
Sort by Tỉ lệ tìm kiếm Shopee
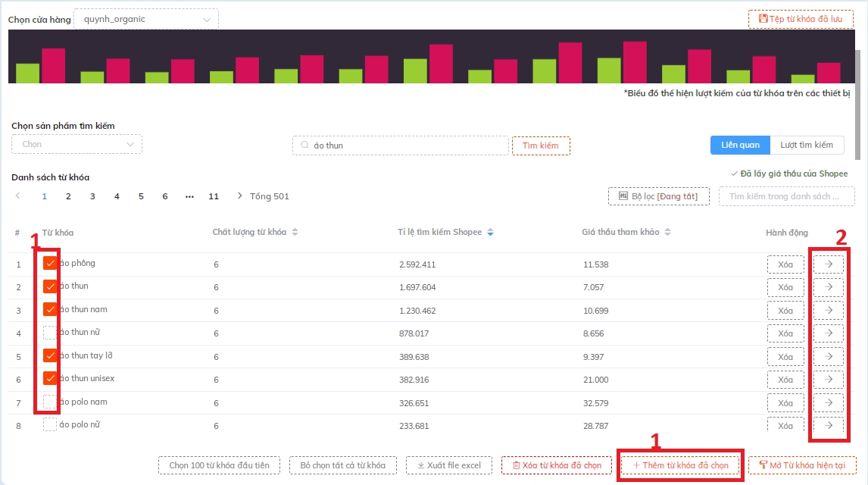click(x=490, y=232)
